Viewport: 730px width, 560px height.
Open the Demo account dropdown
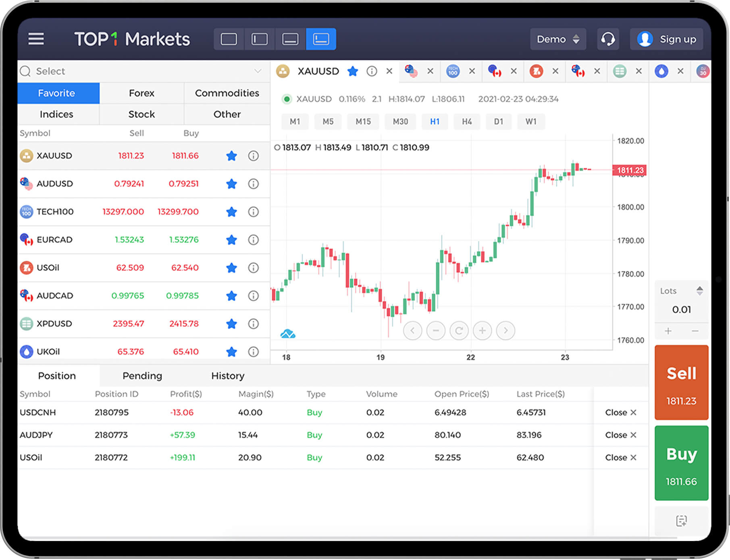pyautogui.click(x=557, y=39)
